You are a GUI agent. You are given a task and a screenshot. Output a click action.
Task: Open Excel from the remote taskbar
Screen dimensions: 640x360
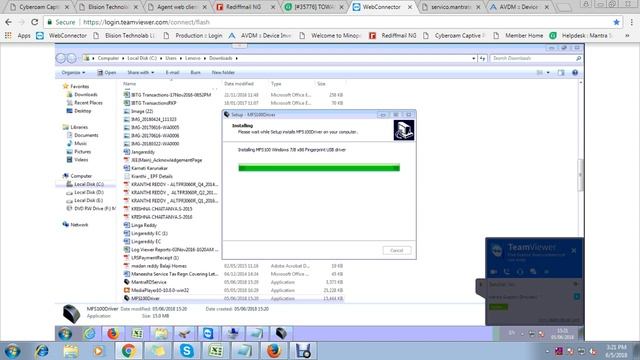(138, 333)
